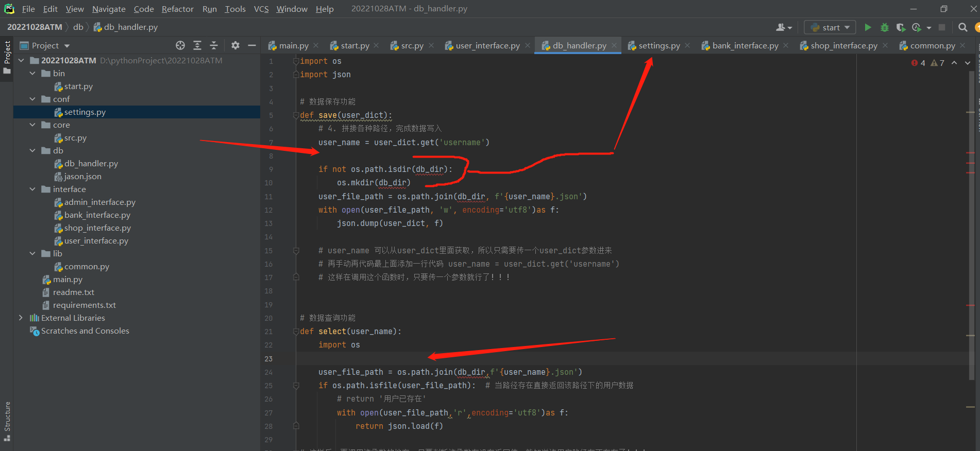Open the user account icon in toolbar
Image resolution: width=980 pixels, height=451 pixels.
[x=784, y=27]
